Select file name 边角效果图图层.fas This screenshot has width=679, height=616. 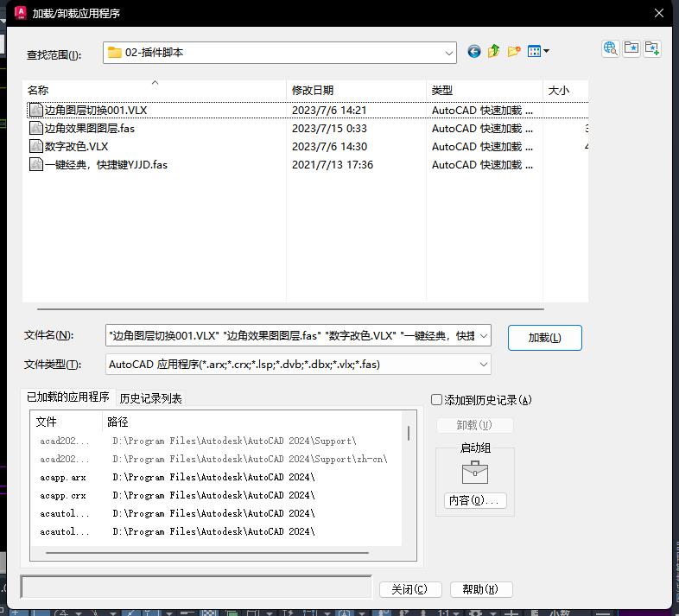point(90,128)
